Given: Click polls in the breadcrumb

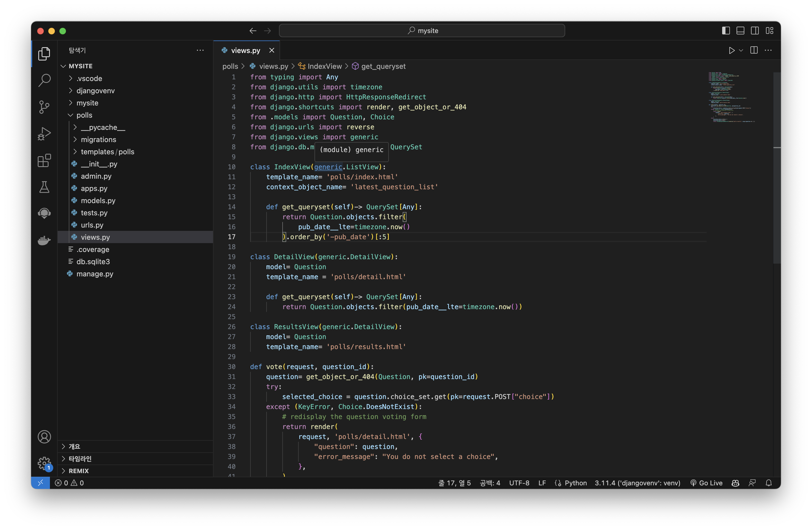Looking at the screenshot, I should (230, 66).
